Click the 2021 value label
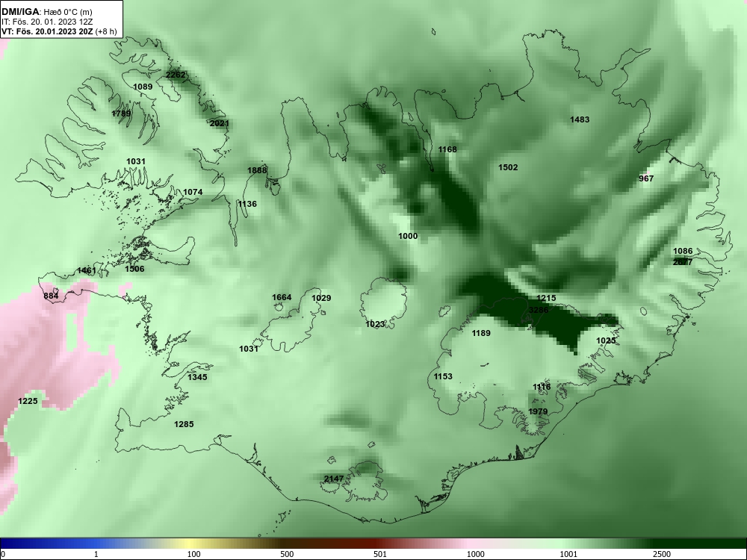 [x=220, y=123]
